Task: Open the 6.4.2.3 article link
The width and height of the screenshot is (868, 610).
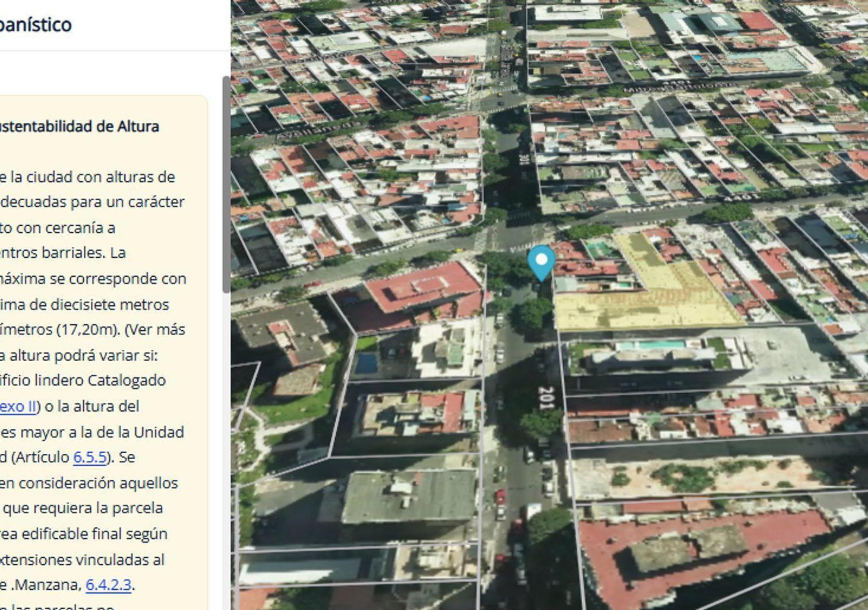Action: (x=108, y=584)
